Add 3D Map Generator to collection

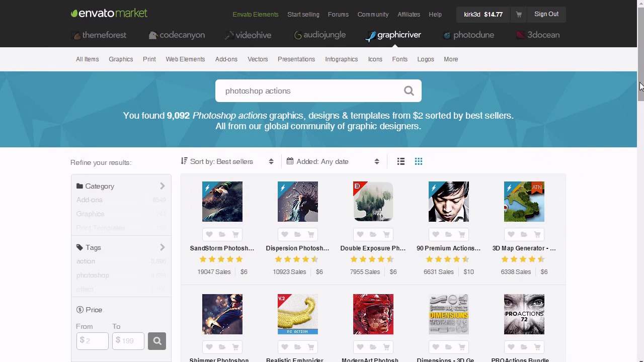(524, 234)
